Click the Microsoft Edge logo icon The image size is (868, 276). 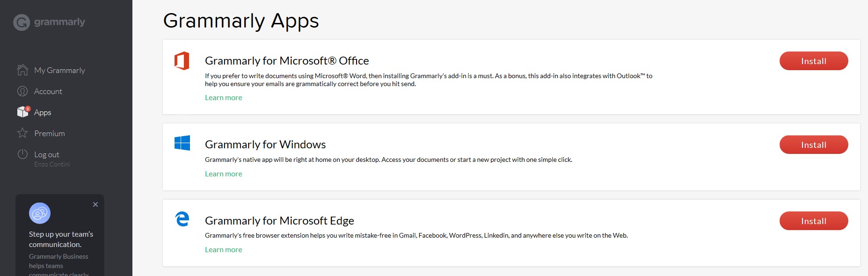[182, 219]
